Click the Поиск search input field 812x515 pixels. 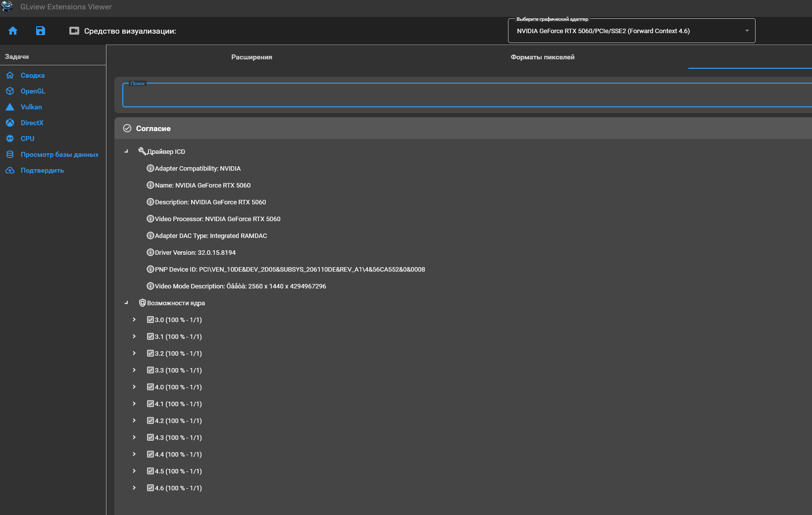(465, 95)
